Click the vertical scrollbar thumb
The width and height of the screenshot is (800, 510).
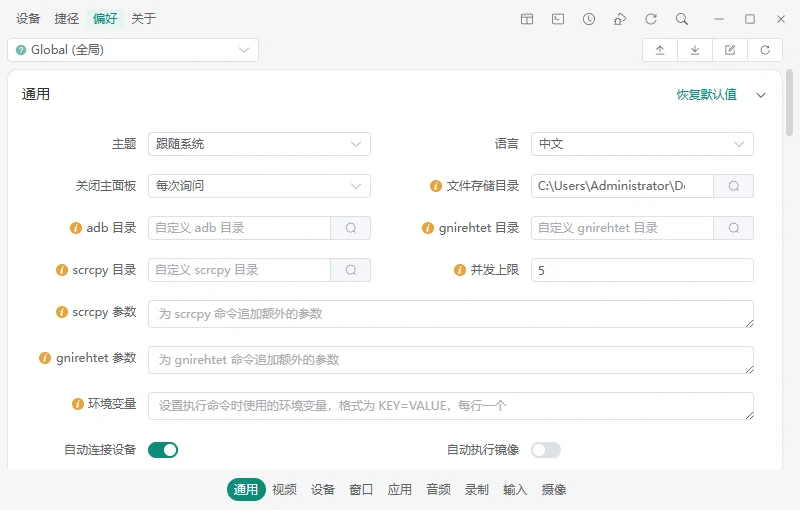pyautogui.click(x=789, y=103)
